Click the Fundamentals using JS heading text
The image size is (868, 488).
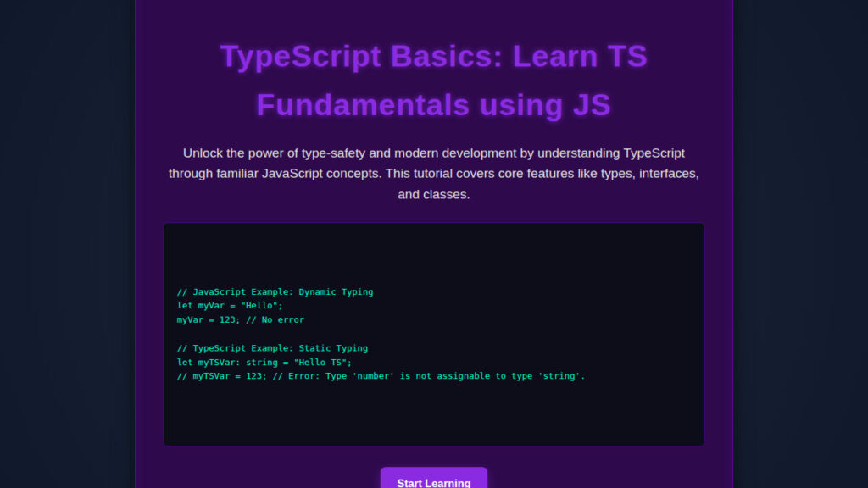coord(433,105)
